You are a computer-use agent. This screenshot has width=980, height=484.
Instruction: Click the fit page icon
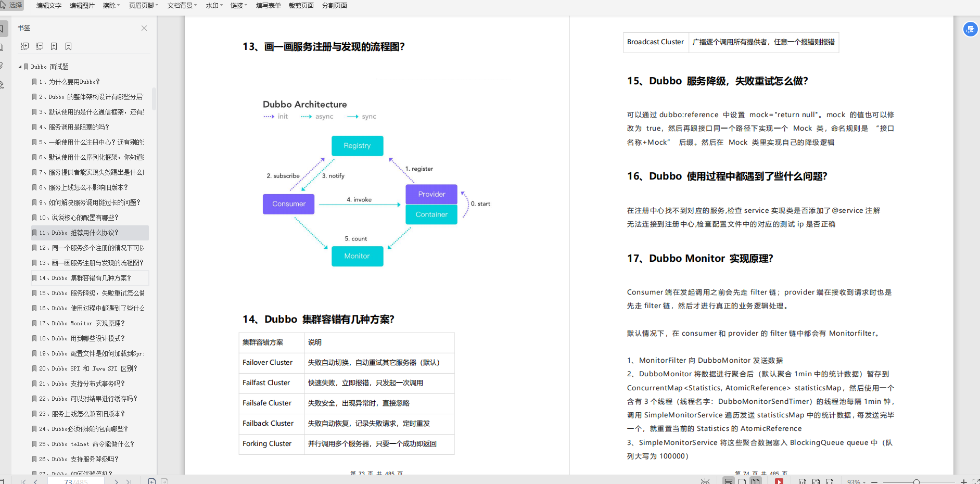coord(816,481)
